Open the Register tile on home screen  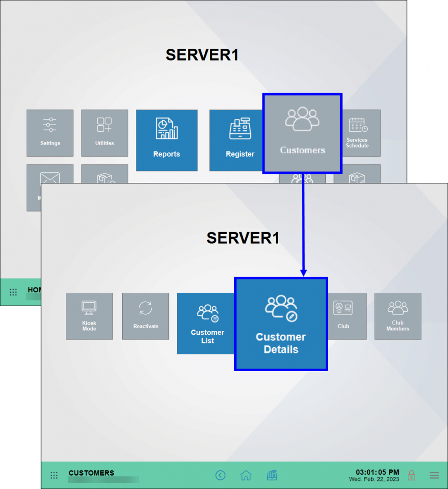coord(236,140)
